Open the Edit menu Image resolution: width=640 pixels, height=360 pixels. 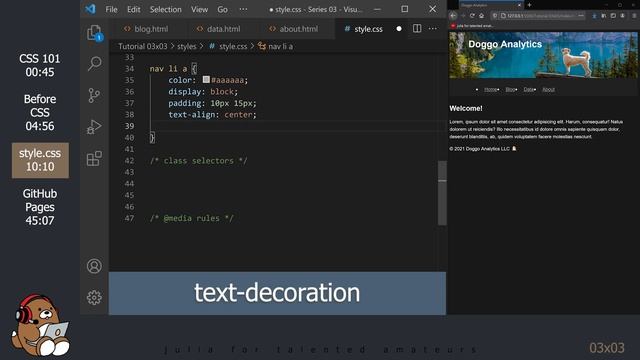point(133,9)
